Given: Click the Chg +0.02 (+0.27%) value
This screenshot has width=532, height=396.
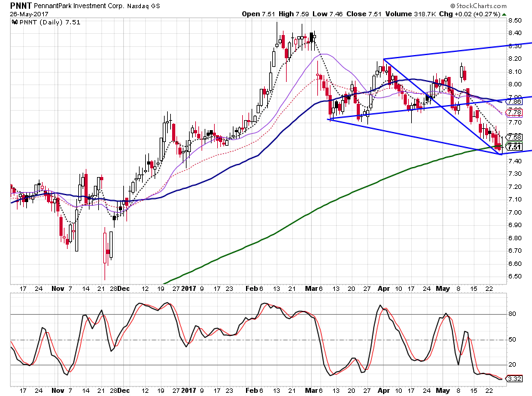Looking at the screenshot, I should [470, 14].
